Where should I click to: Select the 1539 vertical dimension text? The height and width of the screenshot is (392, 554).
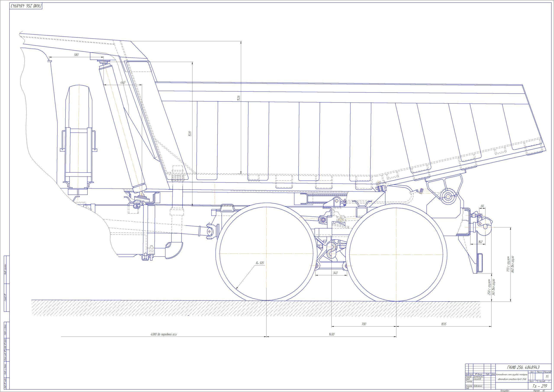click(190, 134)
